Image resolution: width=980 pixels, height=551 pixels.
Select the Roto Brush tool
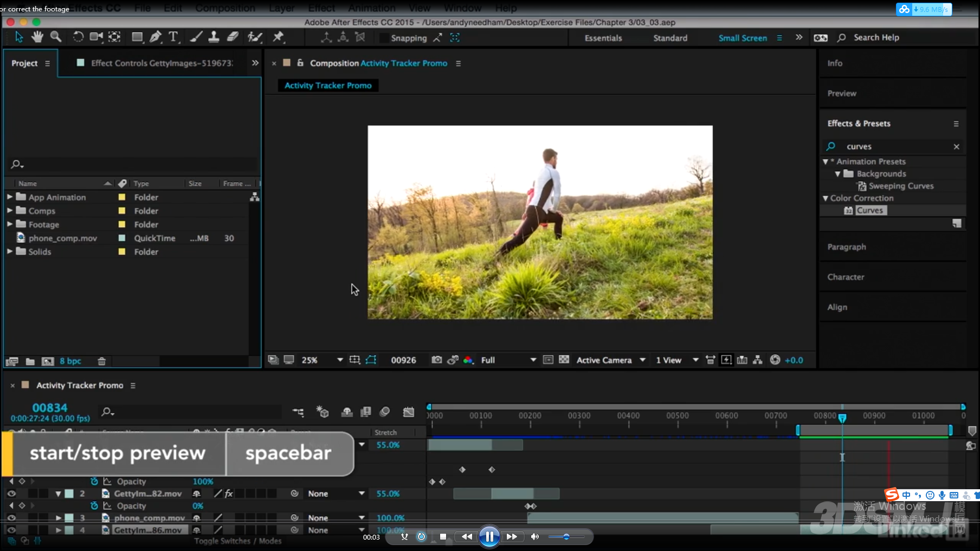click(255, 37)
